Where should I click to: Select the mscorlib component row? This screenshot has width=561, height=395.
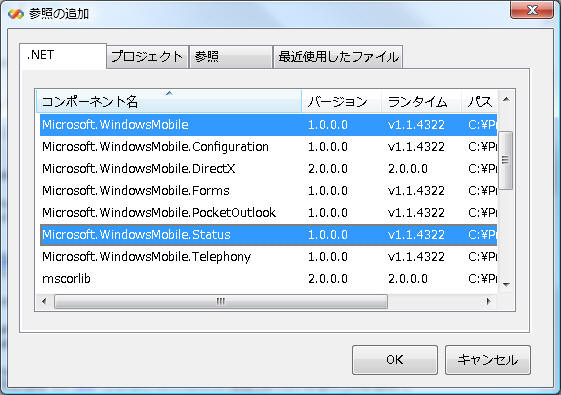[268, 278]
